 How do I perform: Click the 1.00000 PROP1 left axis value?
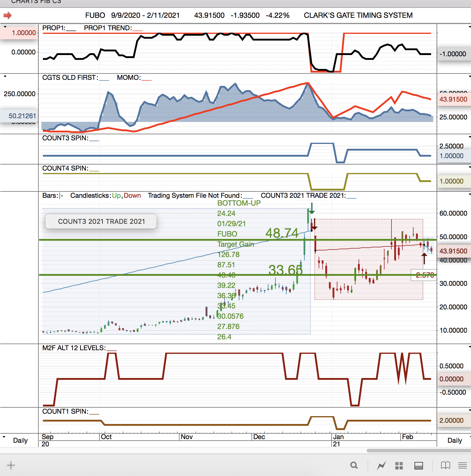point(24,33)
